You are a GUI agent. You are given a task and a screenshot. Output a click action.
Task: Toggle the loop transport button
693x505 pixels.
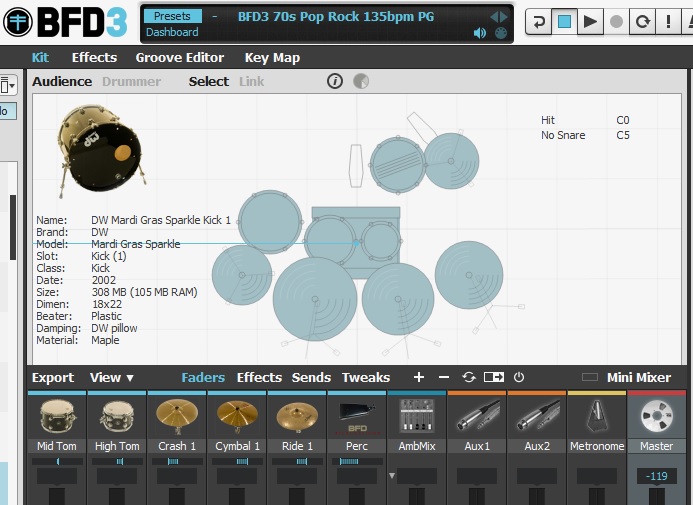(x=642, y=21)
